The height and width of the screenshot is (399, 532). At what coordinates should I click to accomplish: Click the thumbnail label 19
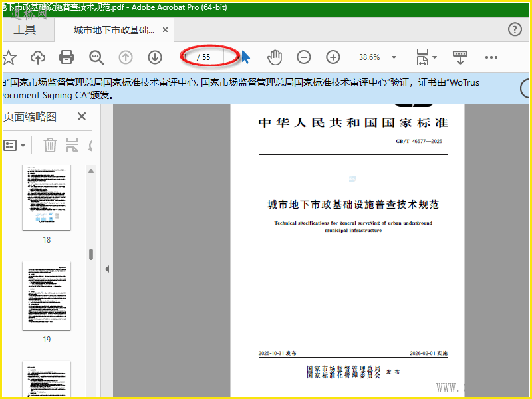(47, 340)
